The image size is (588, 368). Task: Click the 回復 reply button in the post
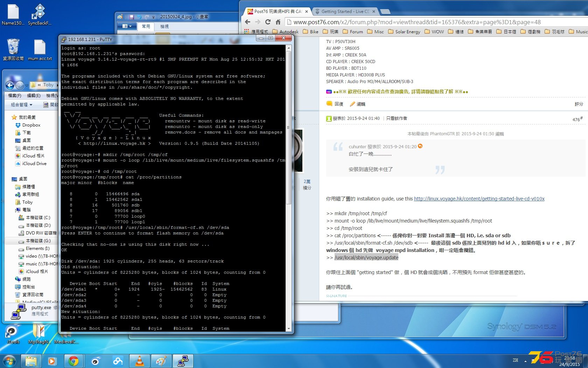pos(335,104)
